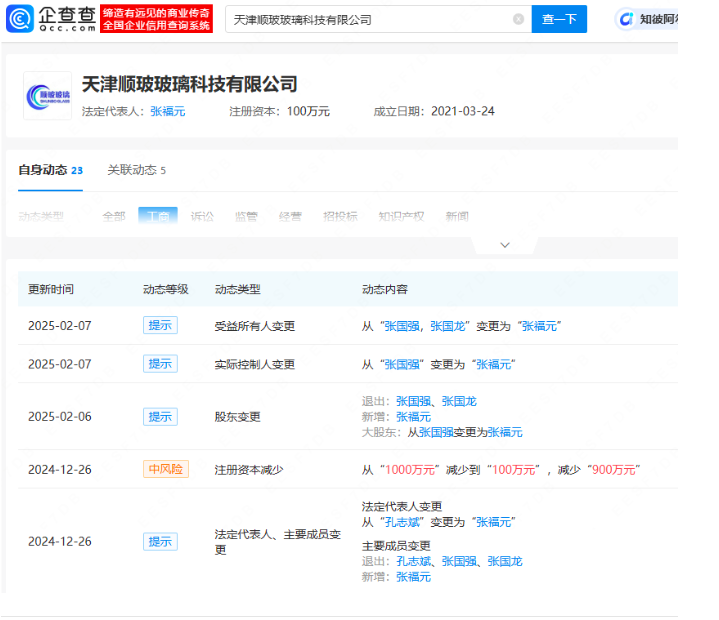Click the 提示 badge for 实际控制人变更

[159, 364]
